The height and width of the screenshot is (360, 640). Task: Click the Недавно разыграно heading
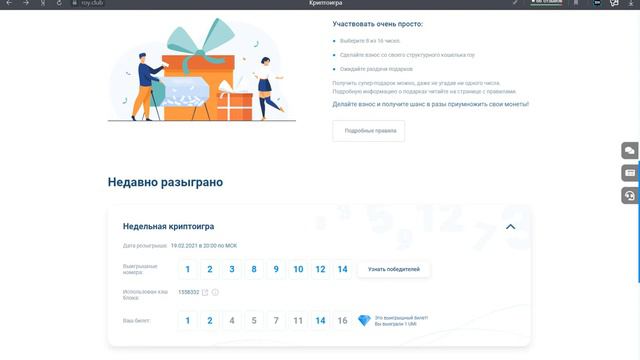tap(165, 182)
